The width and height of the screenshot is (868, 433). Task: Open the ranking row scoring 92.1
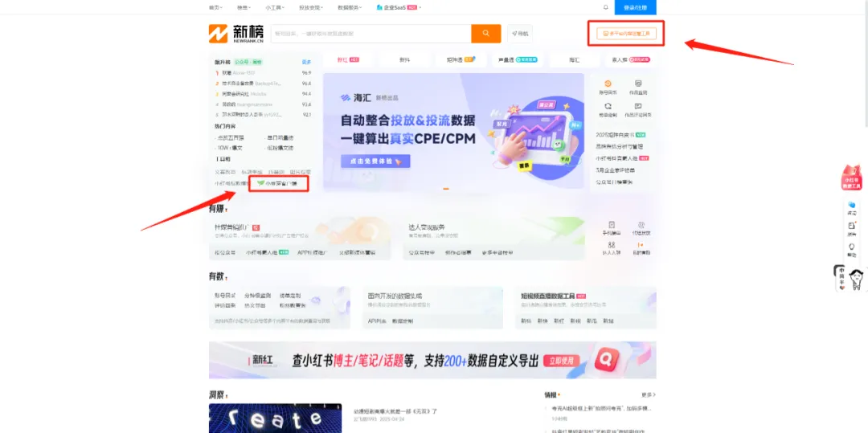263,114
